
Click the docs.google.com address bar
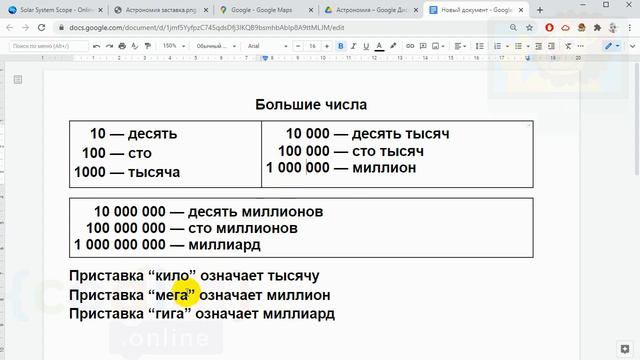click(x=282, y=28)
